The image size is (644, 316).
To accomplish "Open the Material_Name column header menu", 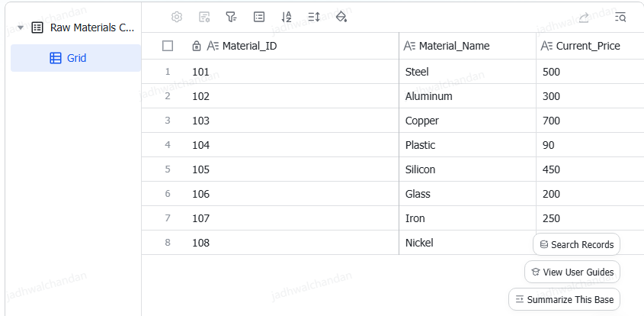I will (x=467, y=46).
